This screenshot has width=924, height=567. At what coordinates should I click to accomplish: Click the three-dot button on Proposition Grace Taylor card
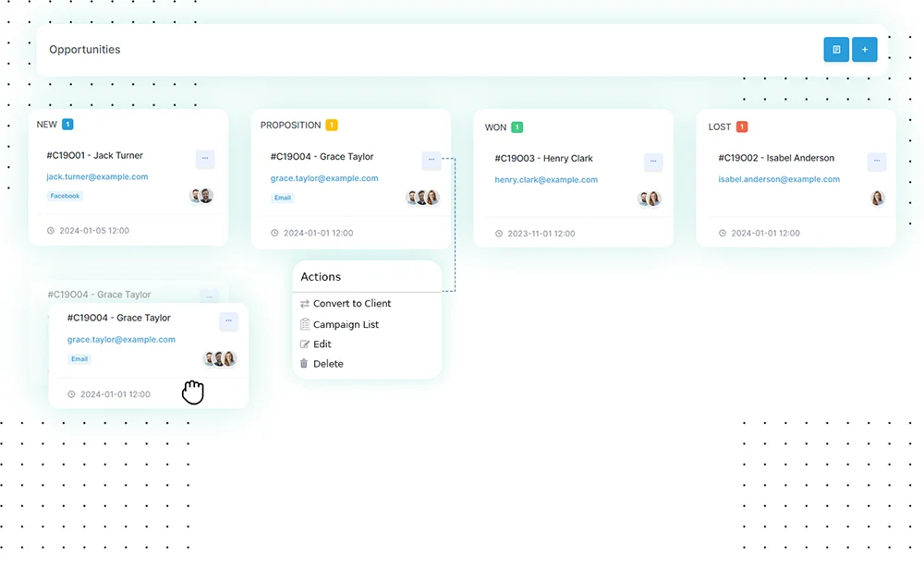pos(431,161)
